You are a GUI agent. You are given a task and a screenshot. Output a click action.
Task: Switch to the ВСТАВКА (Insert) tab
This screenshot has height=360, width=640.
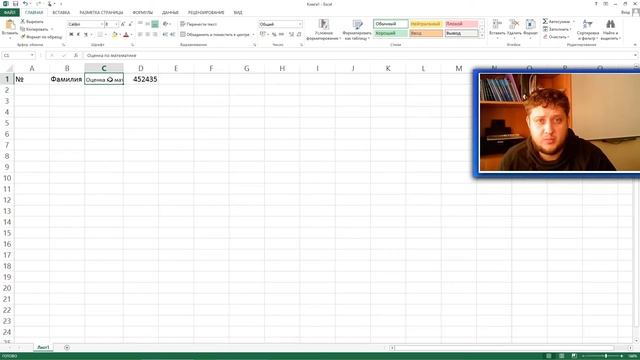[61, 12]
